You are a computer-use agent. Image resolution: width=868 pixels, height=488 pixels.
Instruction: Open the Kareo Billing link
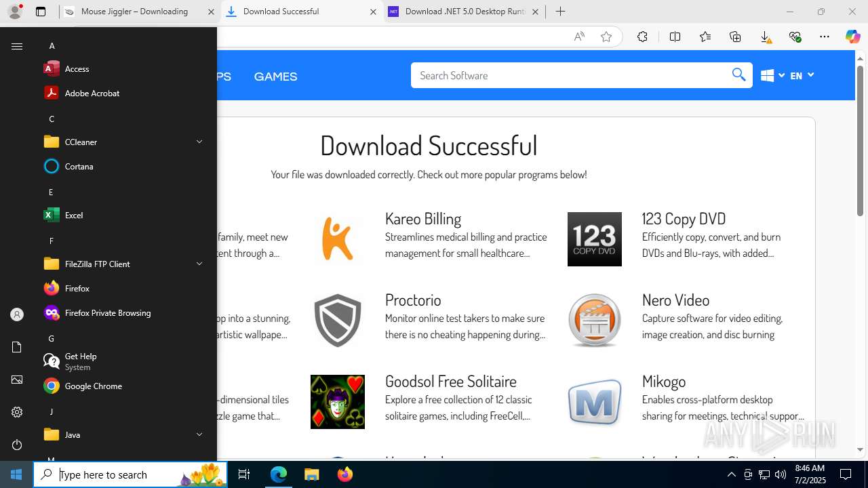pos(423,218)
